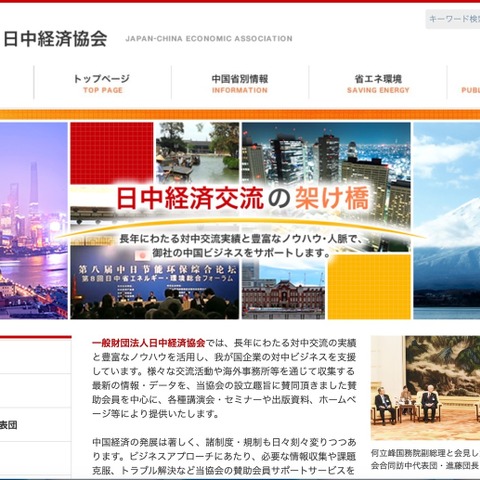This screenshot has width=480, height=480.
Task: Click the Tokyo Station photo in banner
Action: point(283,290)
